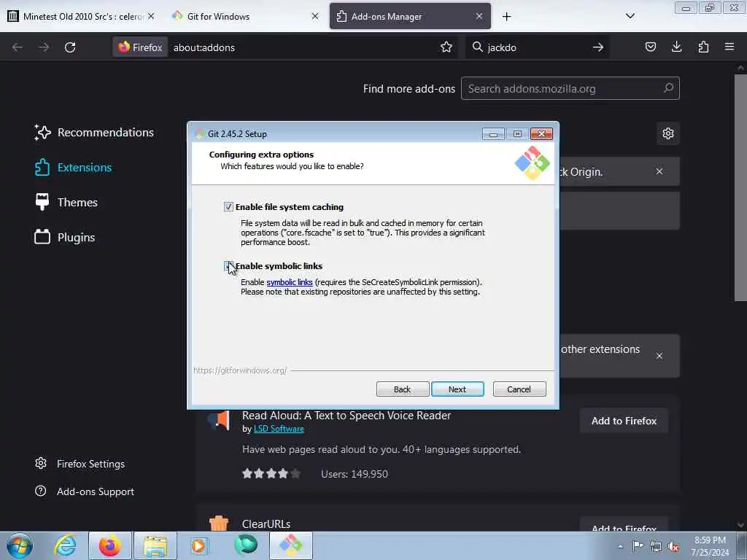The height and width of the screenshot is (560, 747).
Task: Open the list all tabs dropdown
Action: pos(630,16)
